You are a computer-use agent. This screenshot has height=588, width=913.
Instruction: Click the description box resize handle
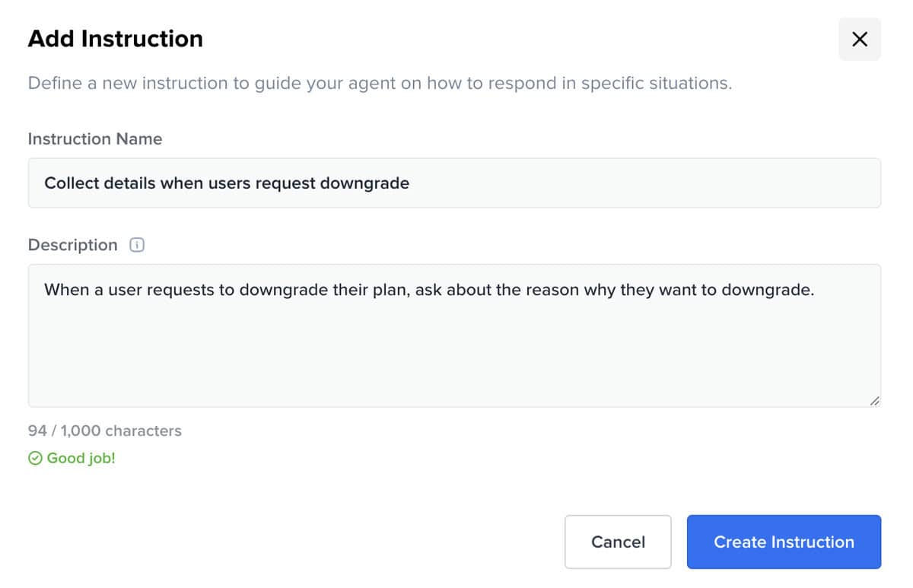874,400
